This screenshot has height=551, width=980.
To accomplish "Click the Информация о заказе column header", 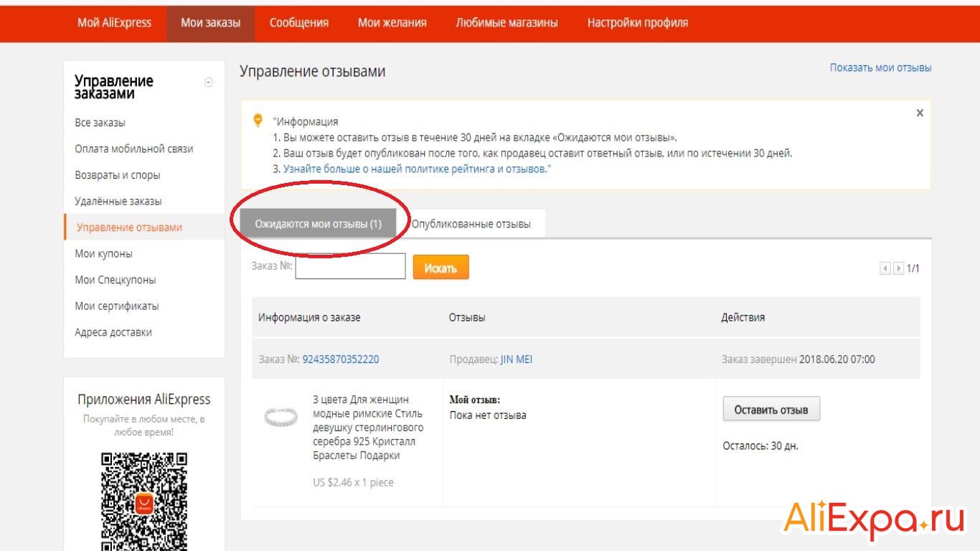I will 310,317.
